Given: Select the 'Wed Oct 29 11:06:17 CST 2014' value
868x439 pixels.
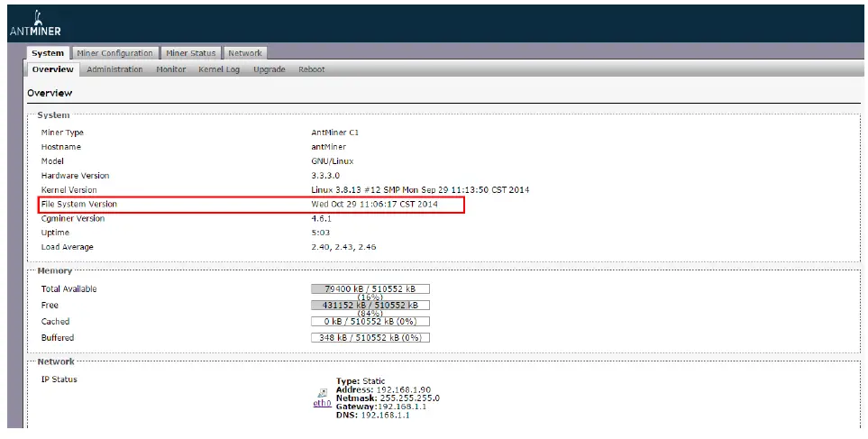Looking at the screenshot, I should tap(374, 204).
